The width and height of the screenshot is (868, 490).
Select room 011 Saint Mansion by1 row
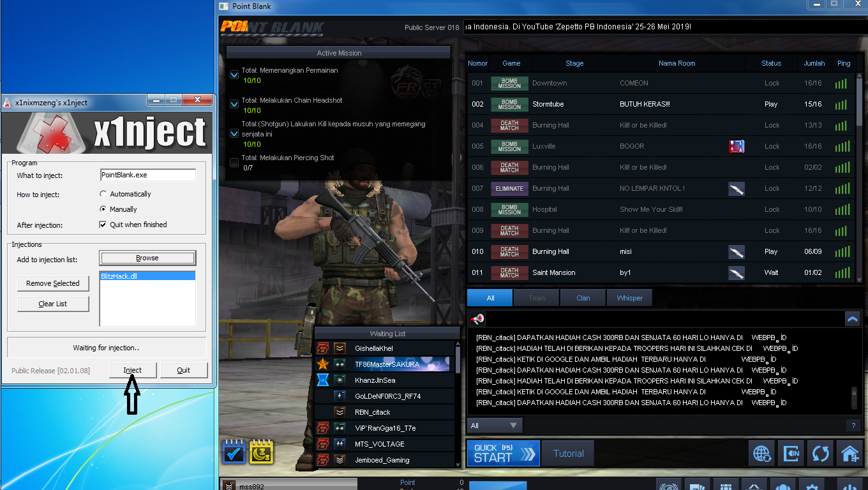coord(661,272)
